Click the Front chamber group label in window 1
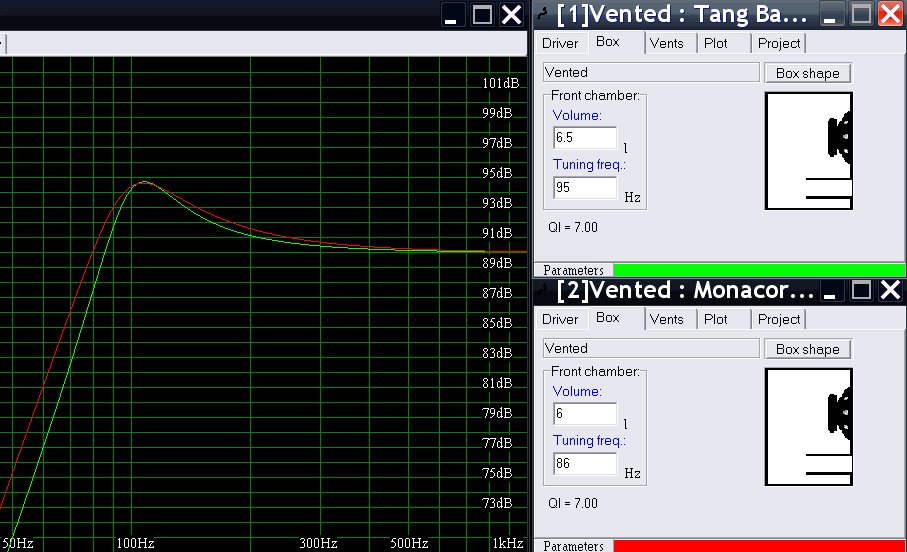This screenshot has height=552, width=907. (595, 95)
